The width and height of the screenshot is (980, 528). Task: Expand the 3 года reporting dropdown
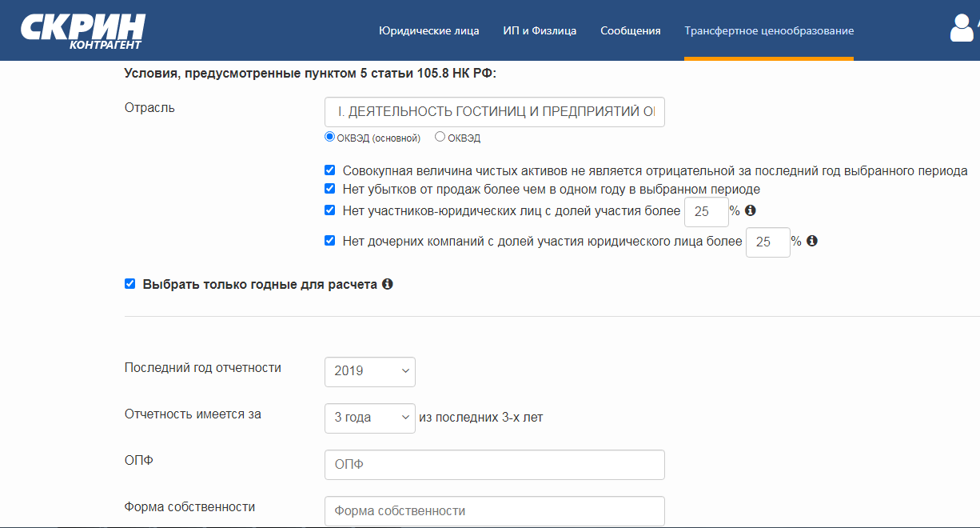coord(369,418)
